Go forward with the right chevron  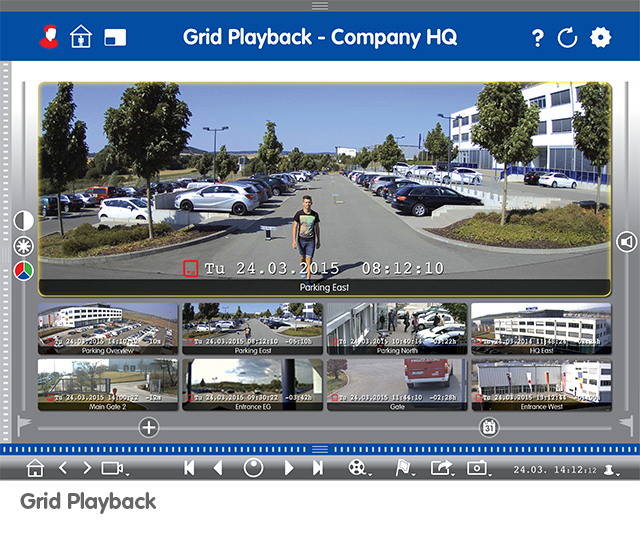(87, 468)
